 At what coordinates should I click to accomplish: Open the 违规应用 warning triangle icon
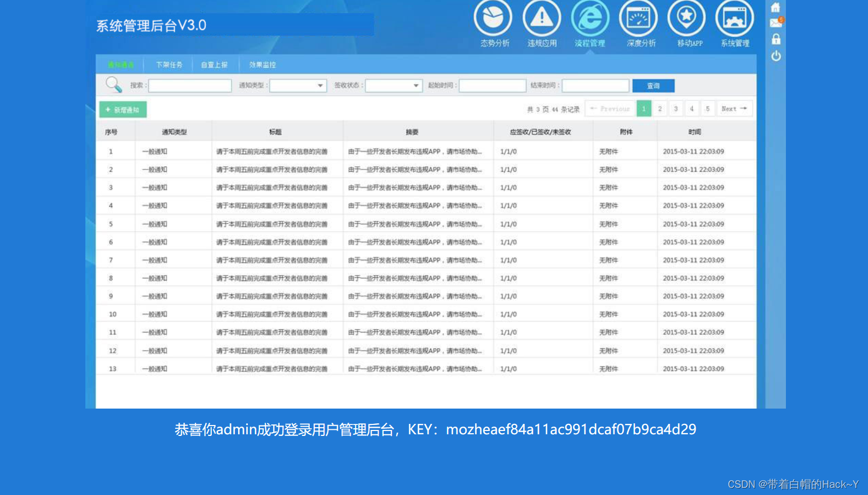[542, 18]
